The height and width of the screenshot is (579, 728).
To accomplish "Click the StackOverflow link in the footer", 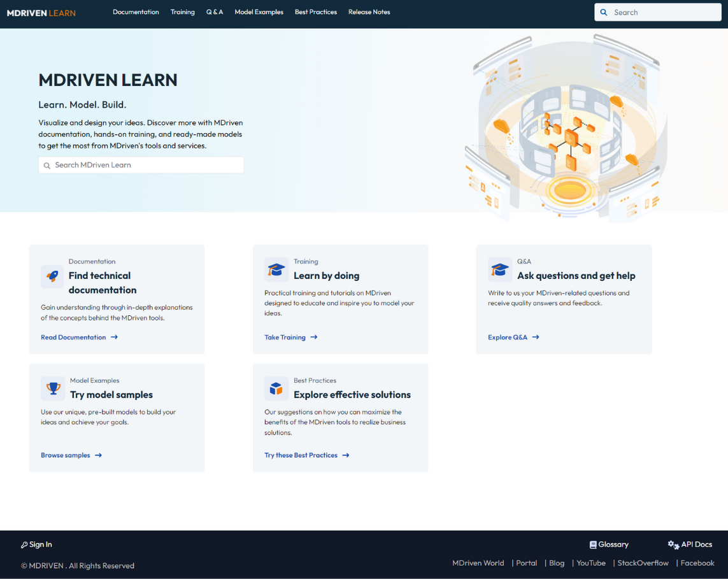I will point(643,563).
